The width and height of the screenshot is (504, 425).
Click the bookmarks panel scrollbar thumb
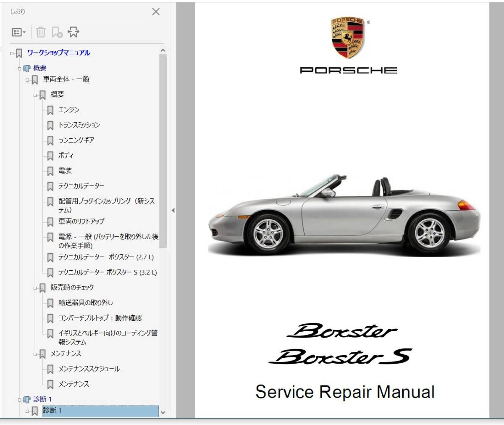click(163, 151)
